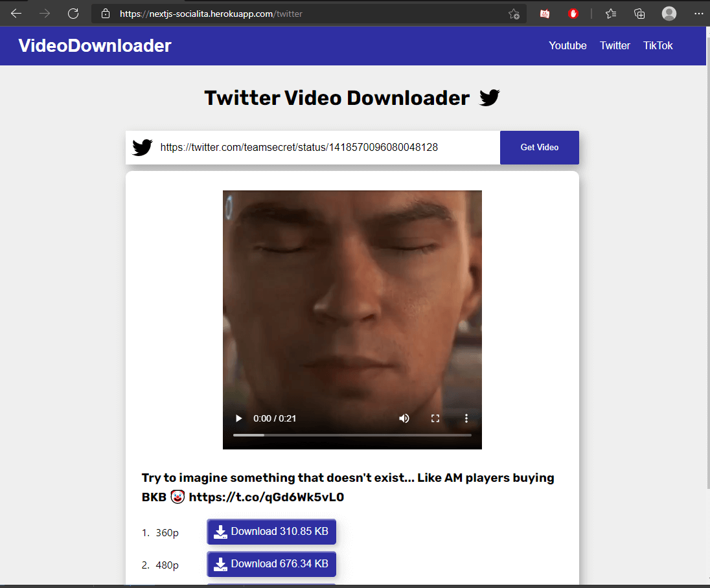Open the Collections icon
Screen dimensions: 710x588
click(639, 14)
